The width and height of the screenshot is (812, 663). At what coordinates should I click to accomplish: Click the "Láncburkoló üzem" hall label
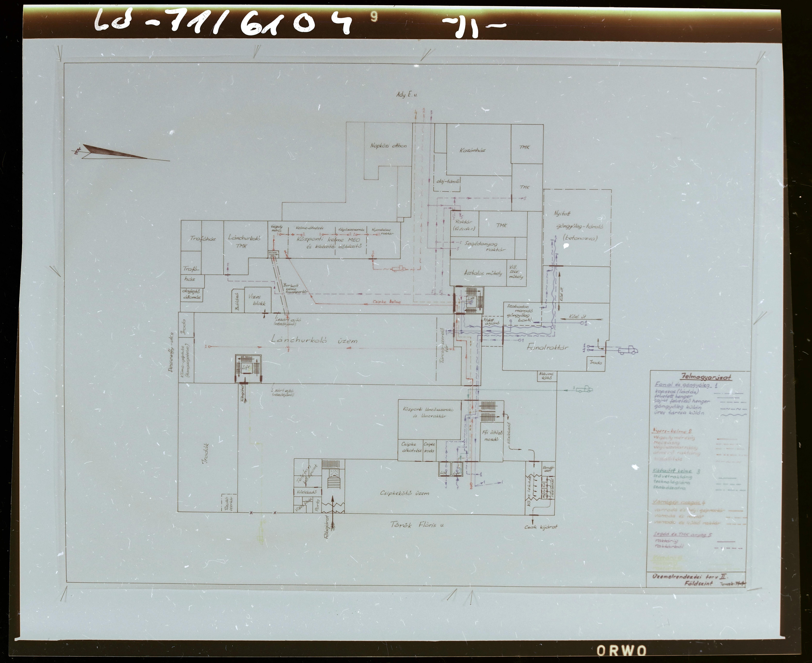pyautogui.click(x=314, y=340)
